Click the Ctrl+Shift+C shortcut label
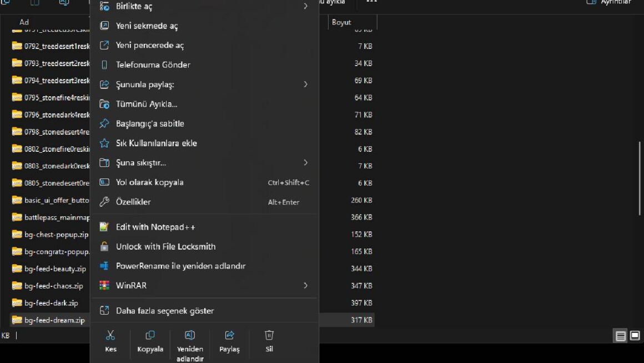This screenshot has width=644, height=363. 288,182
